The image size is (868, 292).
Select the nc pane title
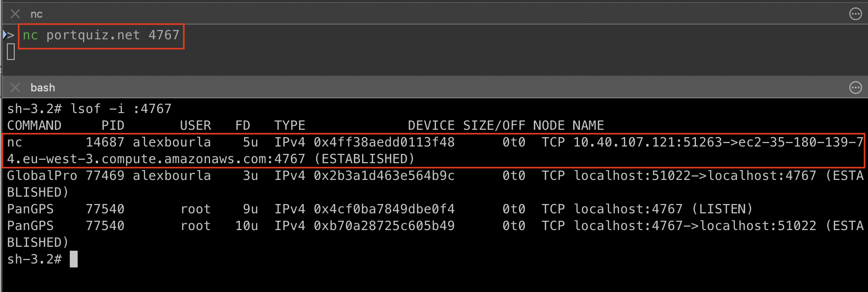click(36, 14)
